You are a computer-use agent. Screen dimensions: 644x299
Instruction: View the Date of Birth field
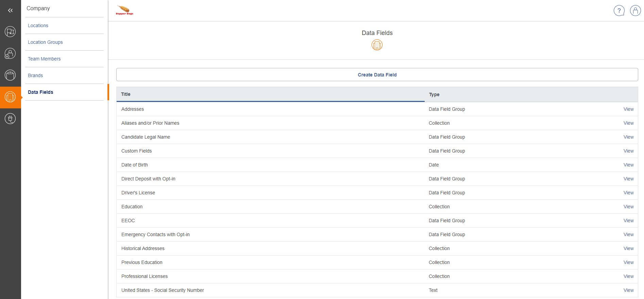coord(628,165)
